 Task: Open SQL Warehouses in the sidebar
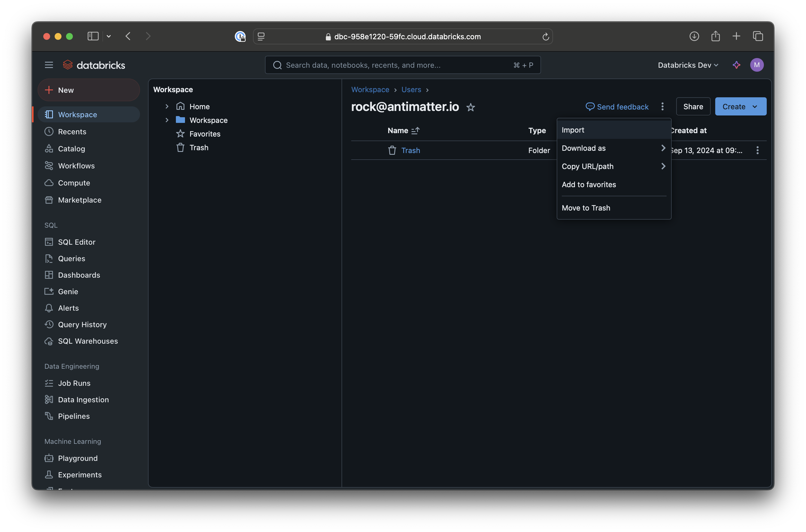(x=89, y=341)
